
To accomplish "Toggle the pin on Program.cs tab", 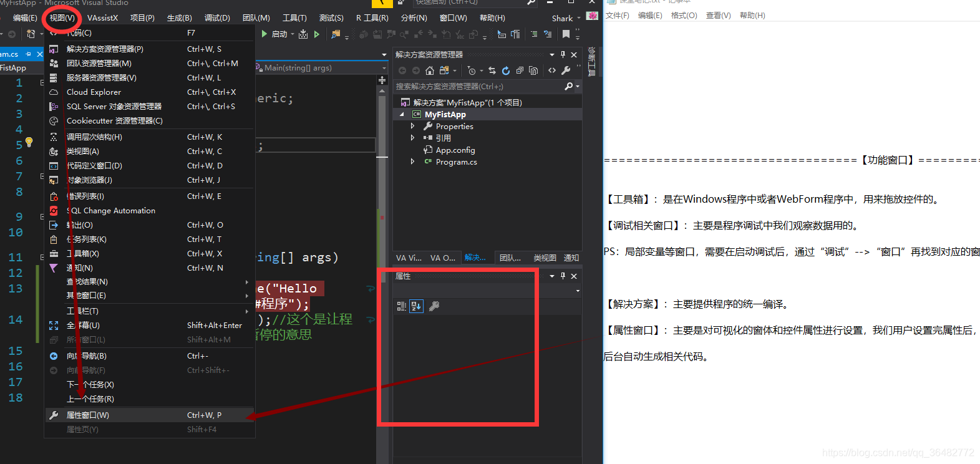I will (28, 54).
